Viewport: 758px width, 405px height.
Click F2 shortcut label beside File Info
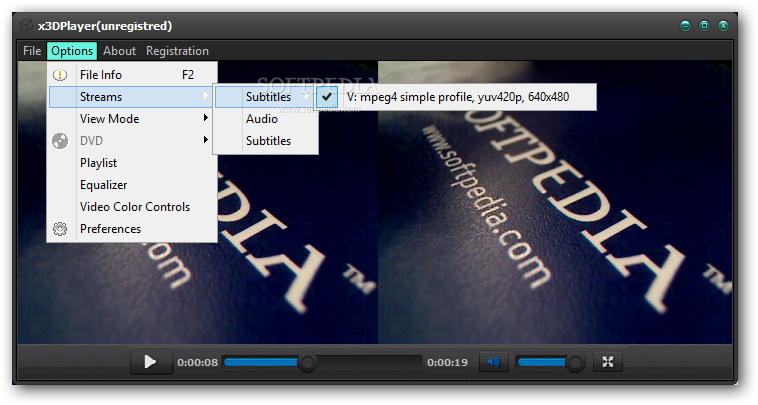(x=188, y=75)
